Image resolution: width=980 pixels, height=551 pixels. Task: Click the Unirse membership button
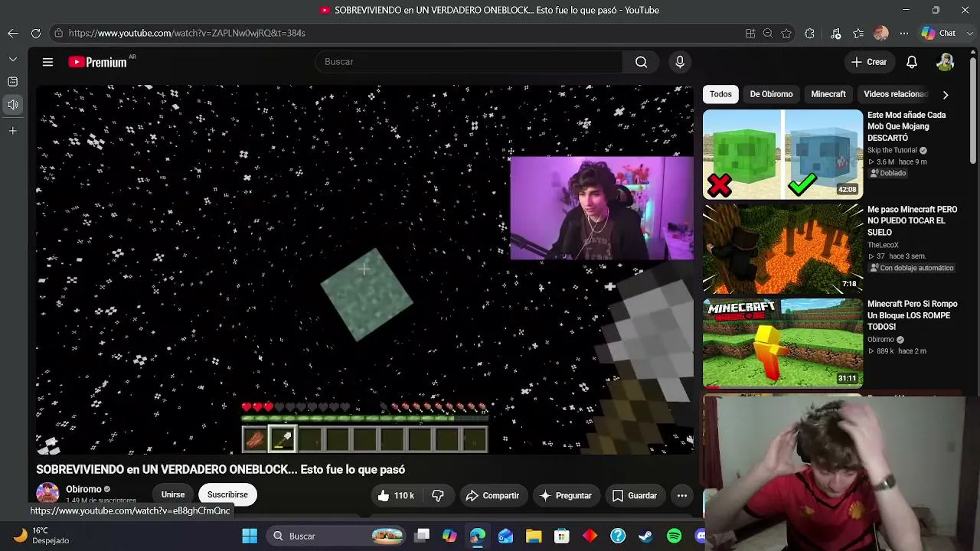coord(173,494)
